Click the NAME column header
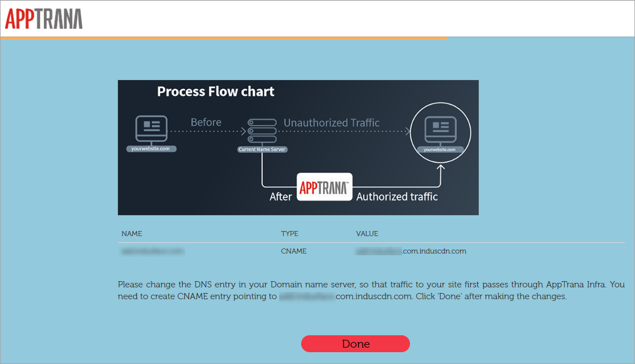635x364 pixels. (131, 234)
